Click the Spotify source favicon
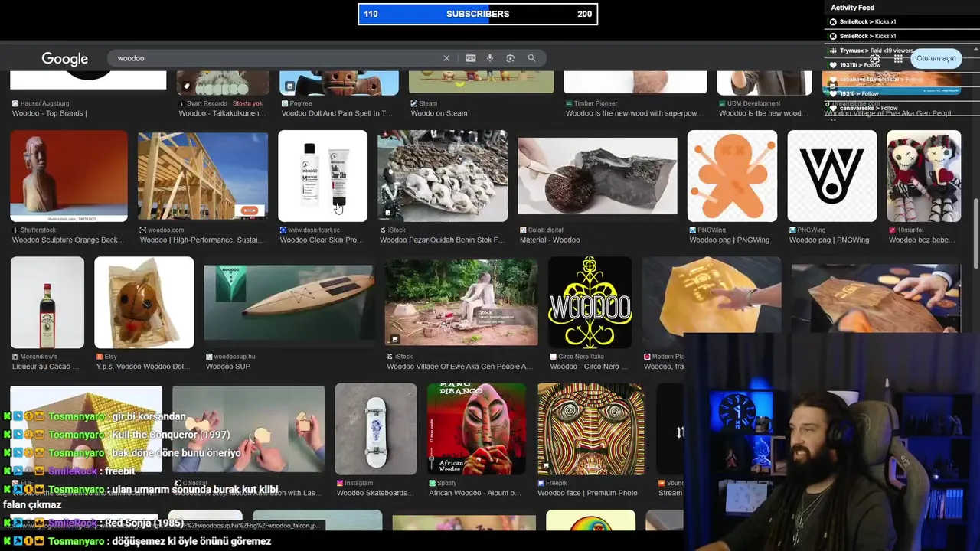 click(x=433, y=483)
